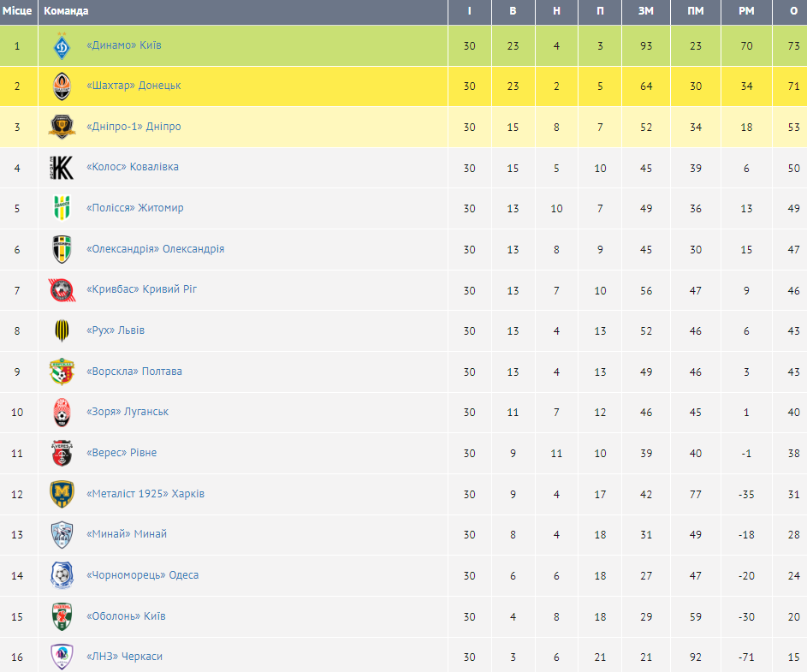Follow the «Верес» Рівне link

(x=122, y=453)
